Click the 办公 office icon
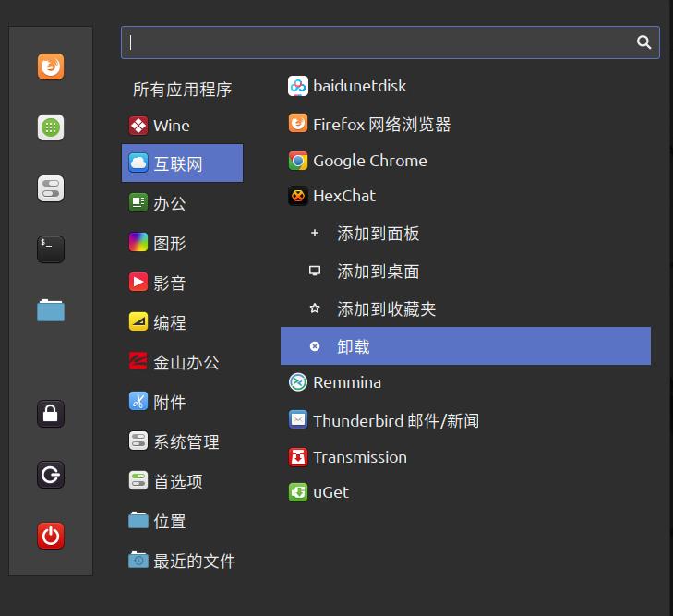The width and height of the screenshot is (673, 616). coord(138,202)
